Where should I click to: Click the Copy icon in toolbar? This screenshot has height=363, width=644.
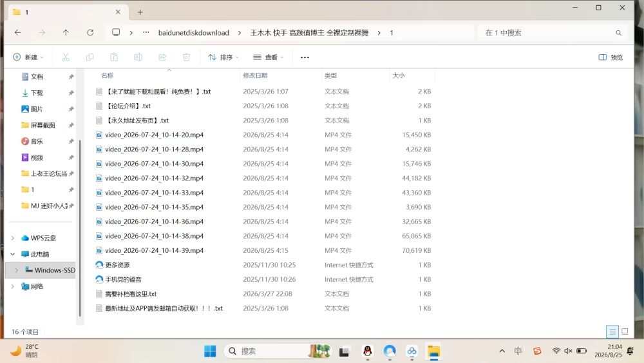coord(90,57)
